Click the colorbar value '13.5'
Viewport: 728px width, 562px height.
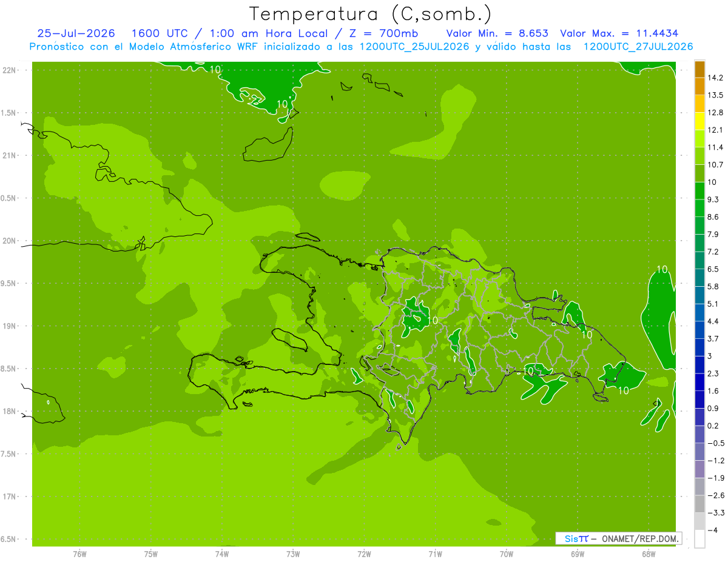(715, 95)
